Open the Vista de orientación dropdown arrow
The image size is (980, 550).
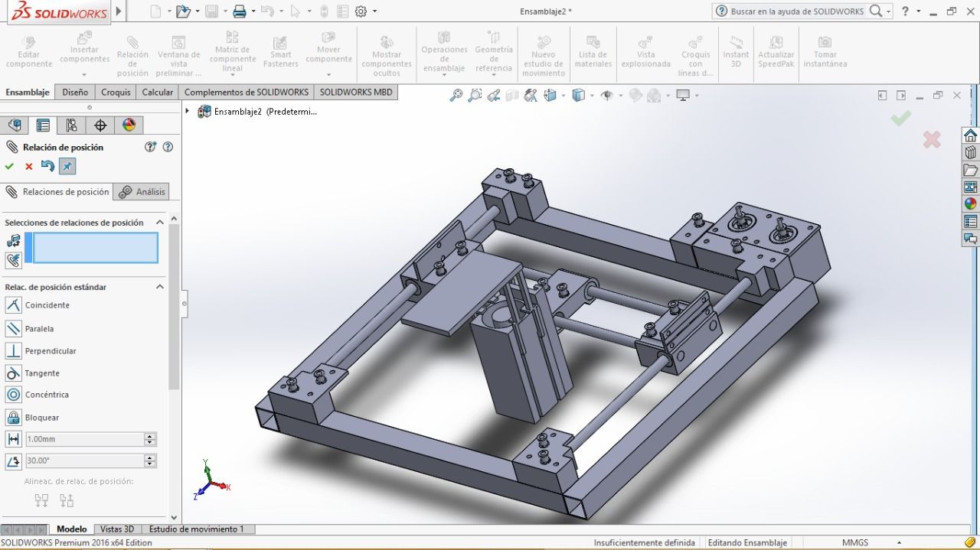562,95
